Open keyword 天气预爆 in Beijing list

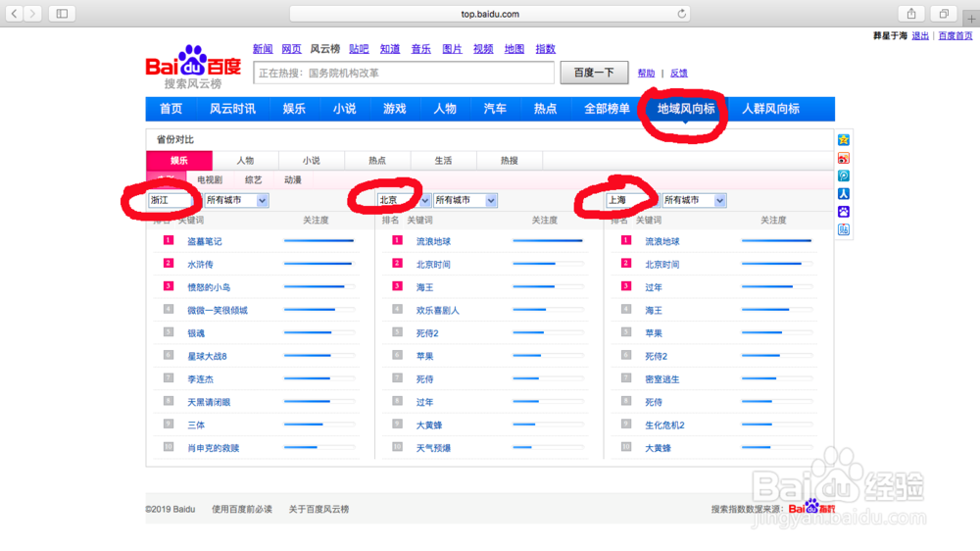pyautogui.click(x=433, y=448)
